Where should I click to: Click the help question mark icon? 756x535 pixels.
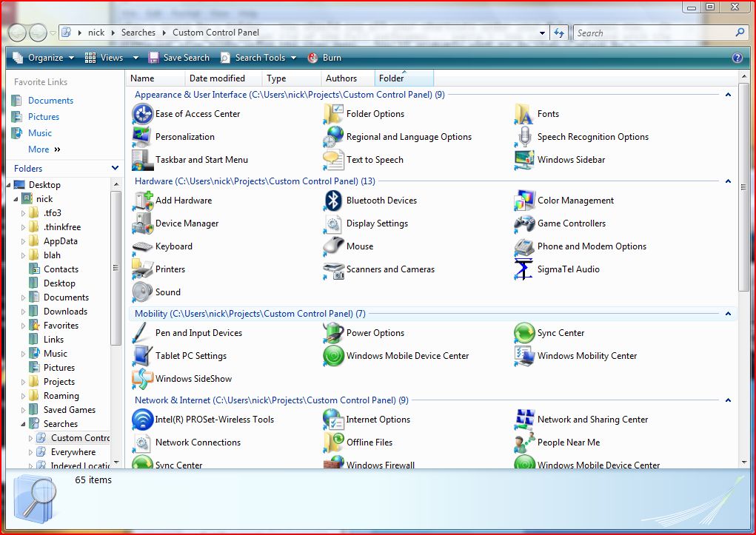(x=737, y=58)
